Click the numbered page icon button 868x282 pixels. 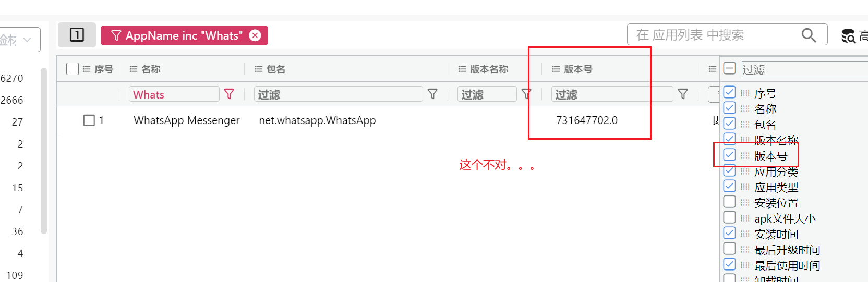tap(77, 35)
